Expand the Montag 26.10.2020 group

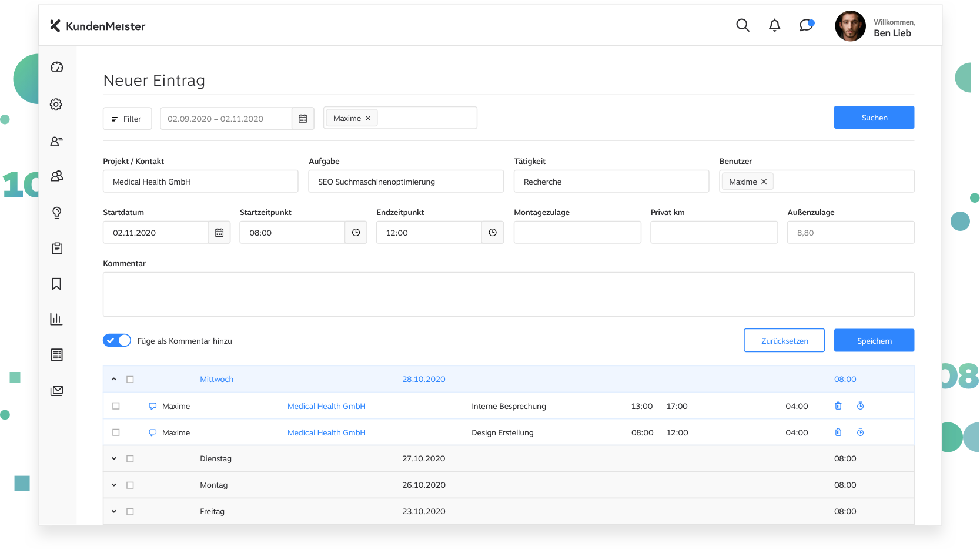(x=114, y=485)
